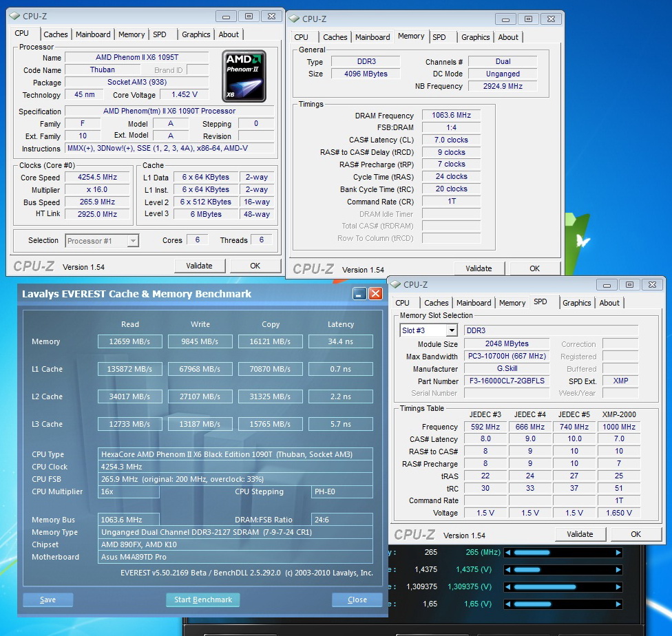Click the 1,4375 V voltage slider track
The width and height of the screenshot is (672, 636).
point(563,569)
